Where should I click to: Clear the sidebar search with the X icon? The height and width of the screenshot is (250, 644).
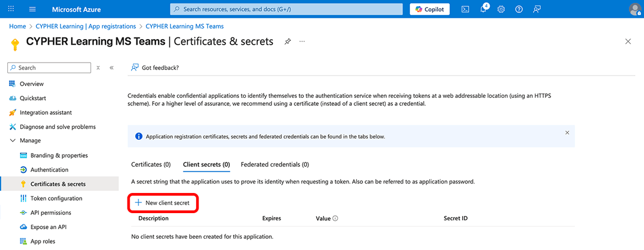98,68
